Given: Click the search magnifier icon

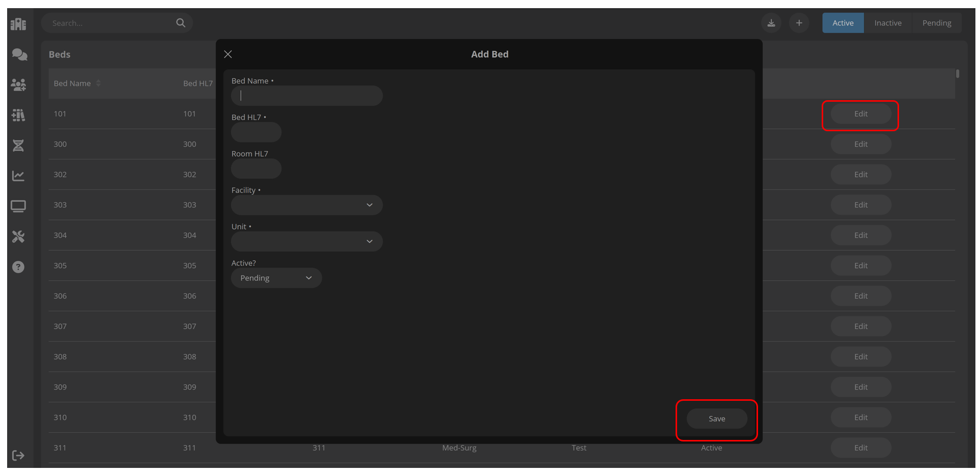Looking at the screenshot, I should 181,23.
